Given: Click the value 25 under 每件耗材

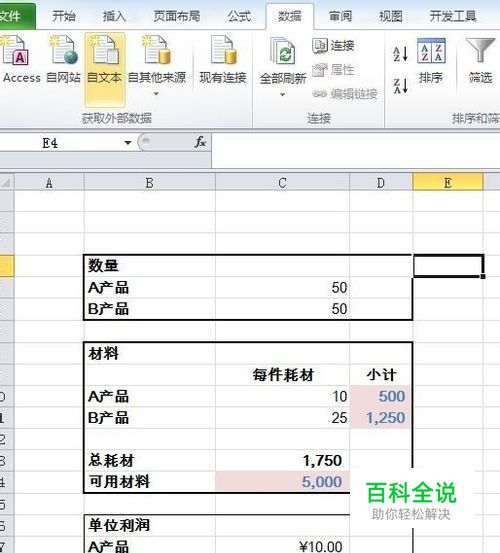Looking at the screenshot, I should pyautogui.click(x=282, y=418).
